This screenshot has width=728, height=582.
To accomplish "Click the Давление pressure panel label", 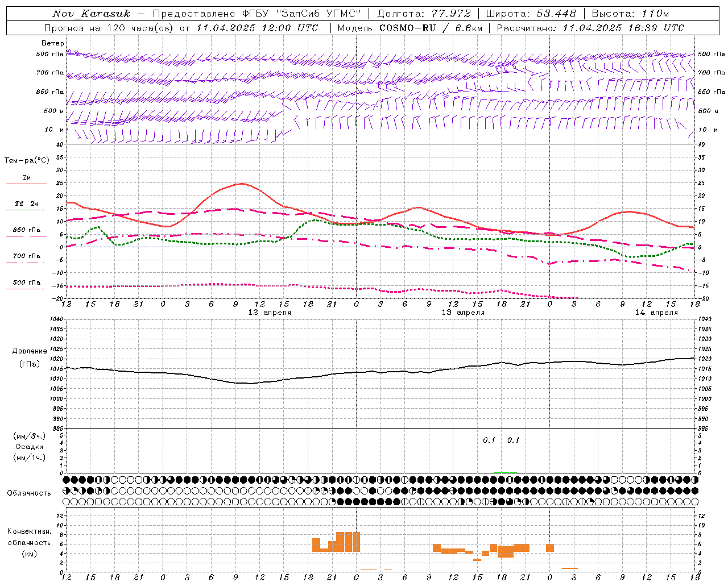I will (x=30, y=351).
